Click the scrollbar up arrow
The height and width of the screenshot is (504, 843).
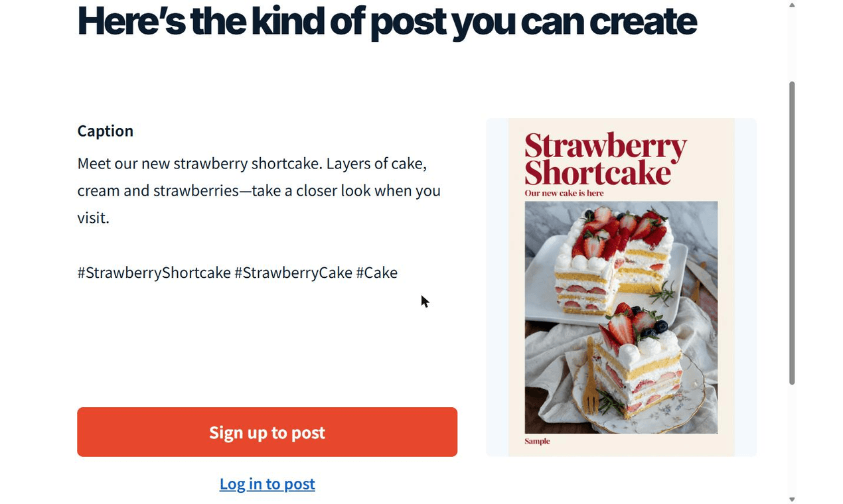tap(792, 5)
